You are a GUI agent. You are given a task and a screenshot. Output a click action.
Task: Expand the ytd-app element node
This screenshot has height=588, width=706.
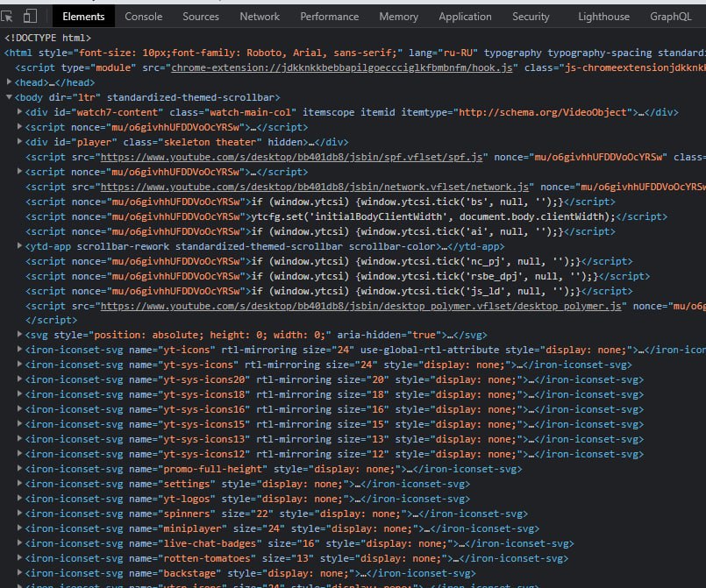tap(19, 245)
